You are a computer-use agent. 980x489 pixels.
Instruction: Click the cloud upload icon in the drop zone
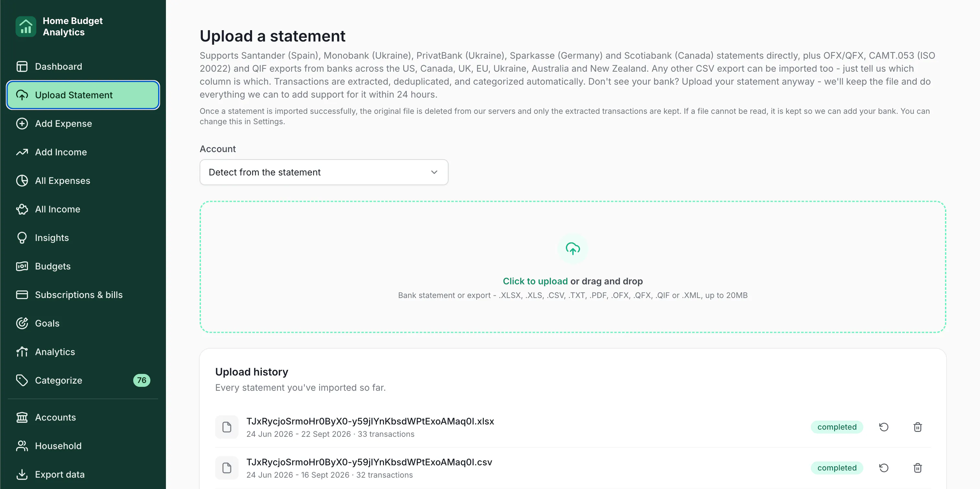(x=573, y=248)
